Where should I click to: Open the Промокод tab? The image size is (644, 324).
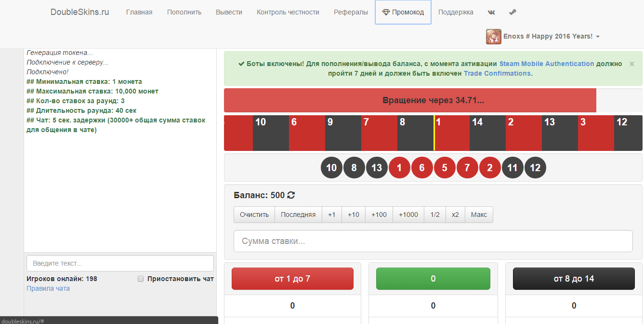click(x=403, y=12)
